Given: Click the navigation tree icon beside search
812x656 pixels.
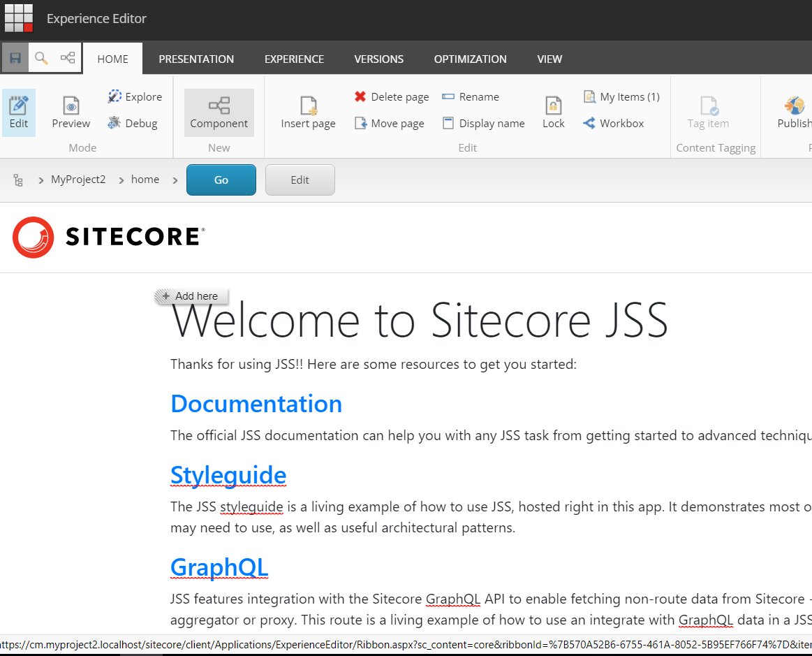Looking at the screenshot, I should tap(68, 57).
